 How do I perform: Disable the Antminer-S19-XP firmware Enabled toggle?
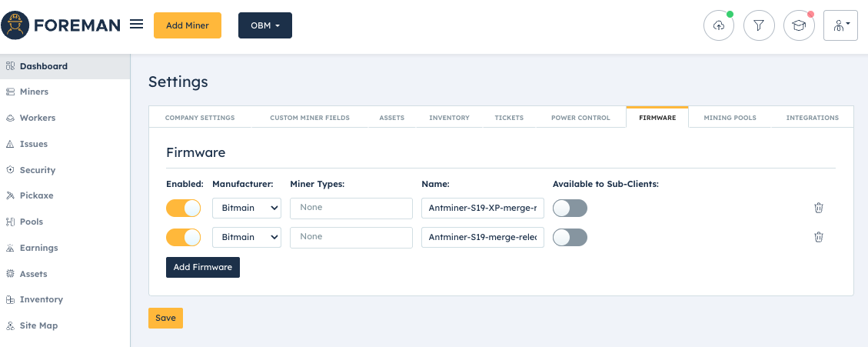coord(183,209)
